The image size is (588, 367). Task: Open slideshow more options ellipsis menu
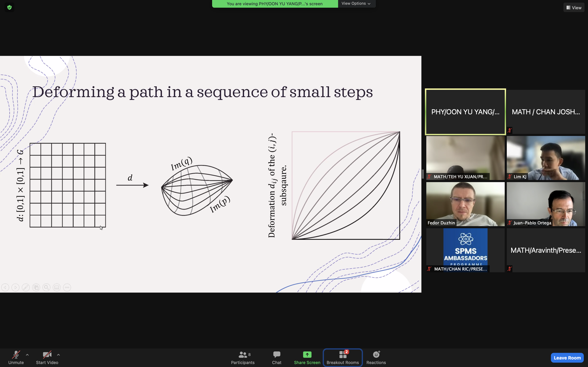[67, 287]
